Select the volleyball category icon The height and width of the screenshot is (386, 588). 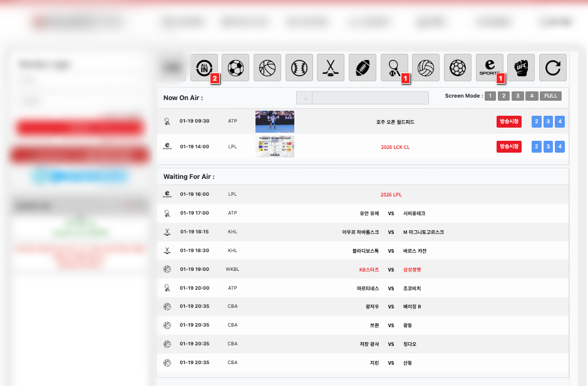[x=426, y=68]
